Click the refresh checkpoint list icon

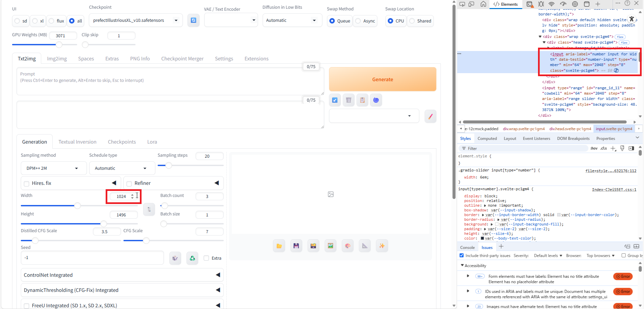click(x=194, y=20)
